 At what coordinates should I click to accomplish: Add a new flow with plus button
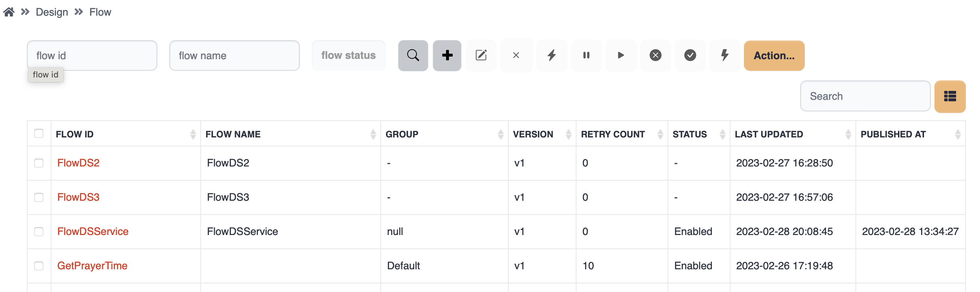(x=447, y=55)
